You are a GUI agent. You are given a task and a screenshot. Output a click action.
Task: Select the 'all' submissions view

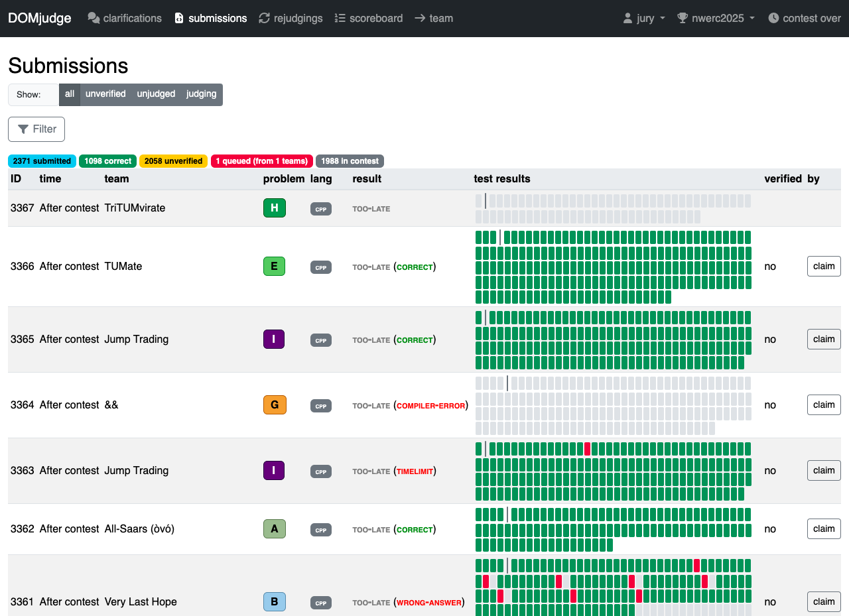coord(70,94)
